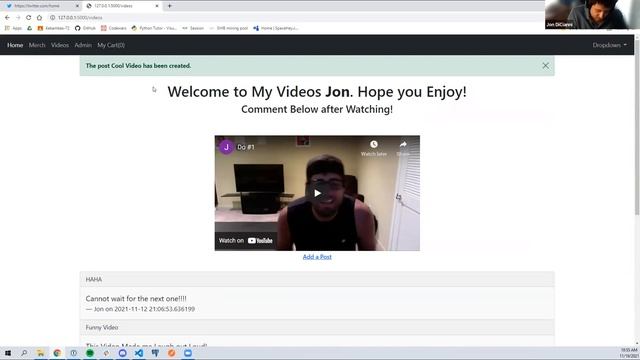Click the Add a Post link
Viewport: 640px width, 360px height.
coord(317,257)
